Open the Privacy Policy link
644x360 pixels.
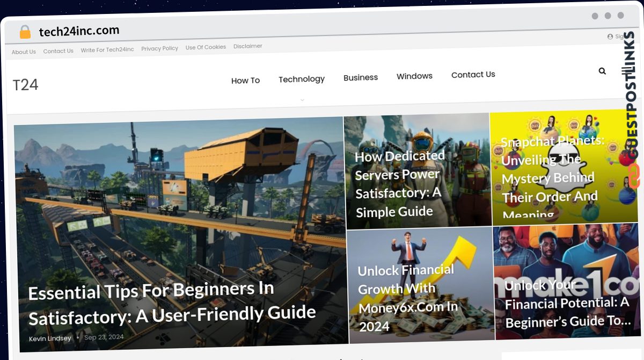159,48
